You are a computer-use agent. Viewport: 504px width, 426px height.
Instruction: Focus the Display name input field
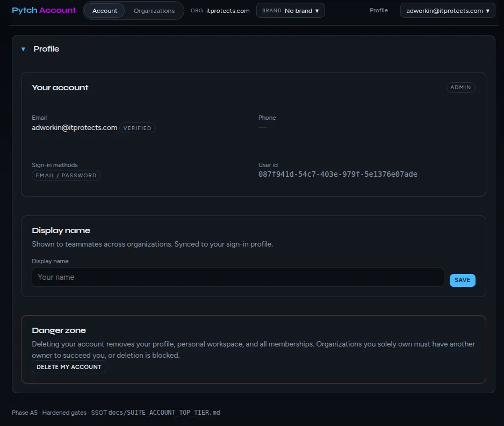click(238, 277)
